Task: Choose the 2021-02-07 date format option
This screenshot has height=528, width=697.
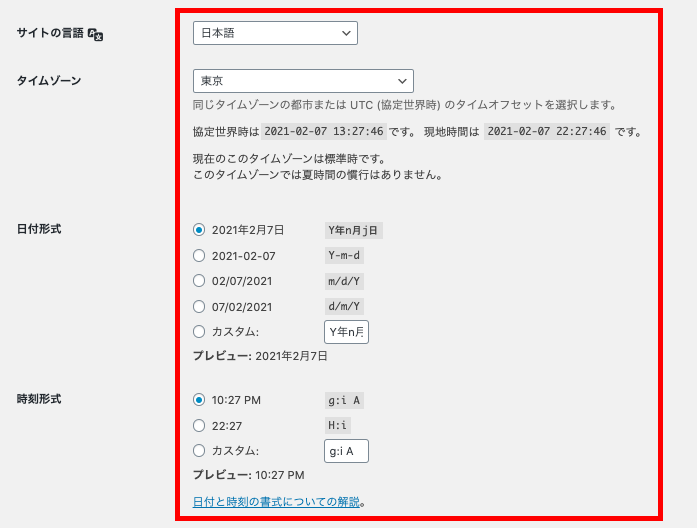Action: click(x=199, y=256)
